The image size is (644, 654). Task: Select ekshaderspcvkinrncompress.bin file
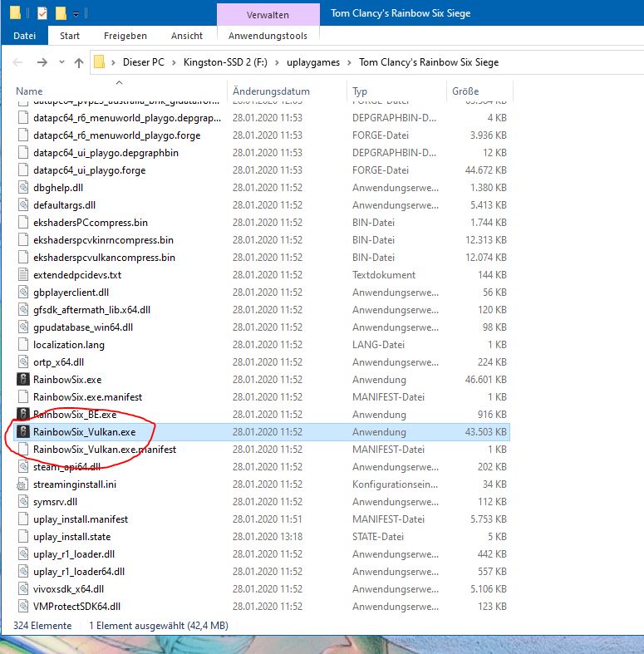(x=103, y=240)
